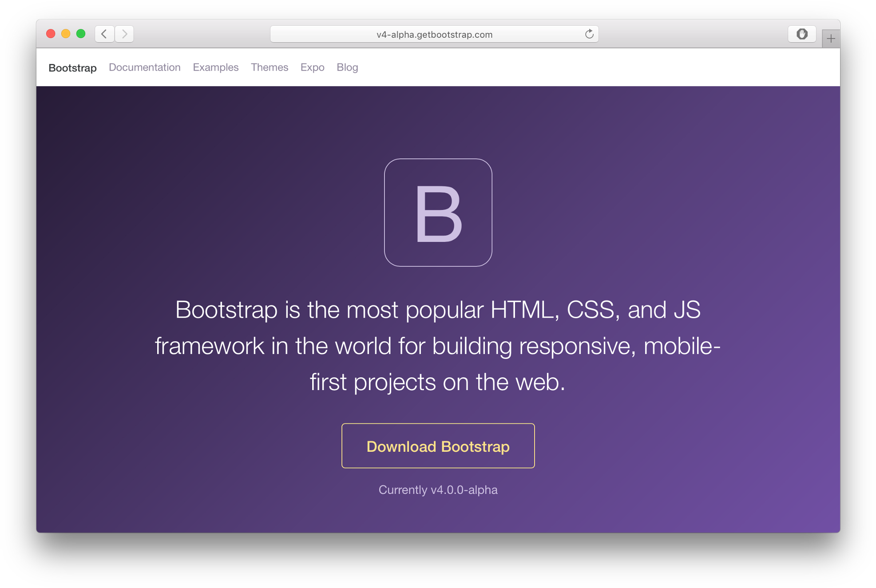This screenshot has width=876, height=588.
Task: Open the Bootstrap brand home link
Action: 72,67
